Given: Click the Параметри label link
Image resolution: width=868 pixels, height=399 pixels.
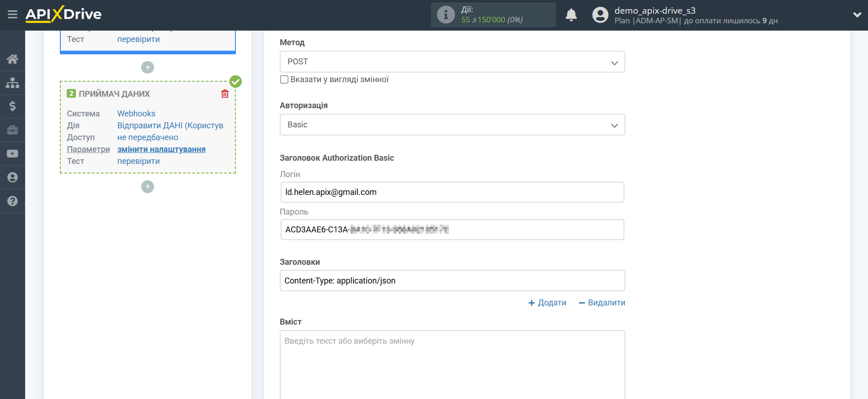Looking at the screenshot, I should coord(88,149).
